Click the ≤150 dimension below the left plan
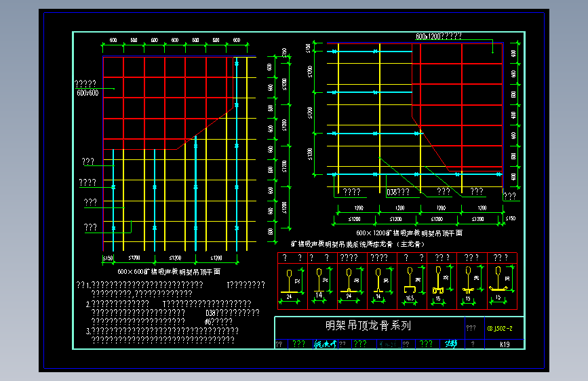Image resolution: width=588 pixels, height=381 pixels. point(108,258)
